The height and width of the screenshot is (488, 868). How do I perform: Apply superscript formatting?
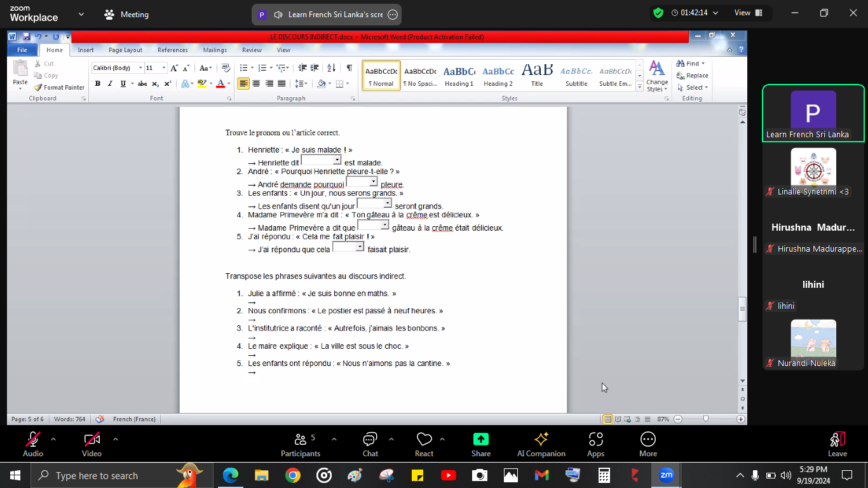[168, 83]
